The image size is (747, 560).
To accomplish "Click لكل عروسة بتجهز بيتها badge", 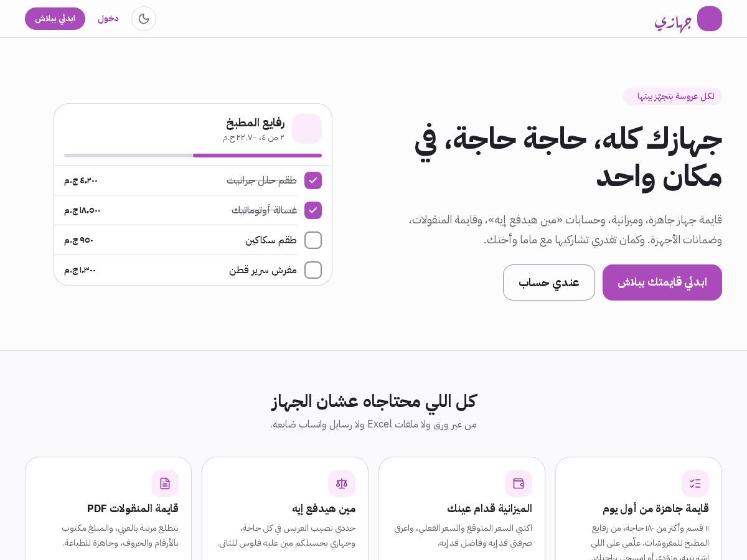I will tap(672, 96).
